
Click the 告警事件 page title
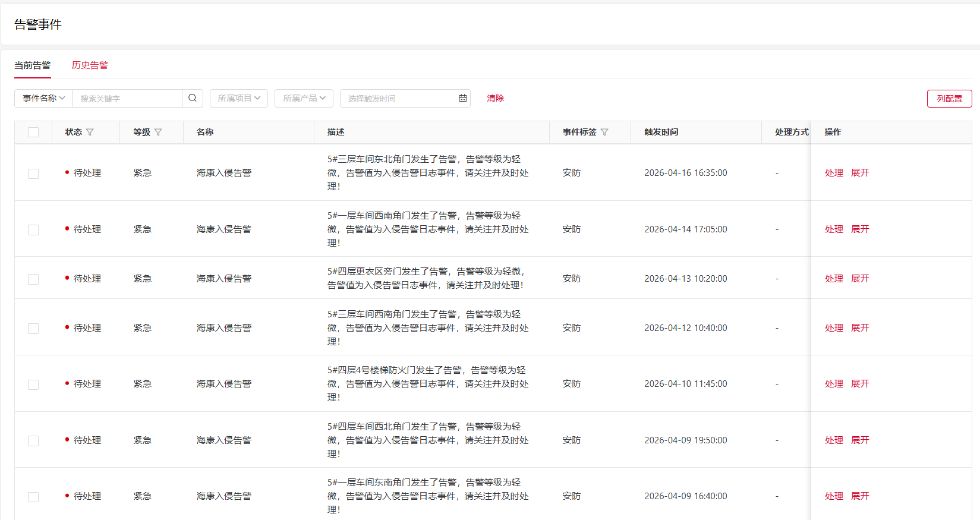point(38,24)
